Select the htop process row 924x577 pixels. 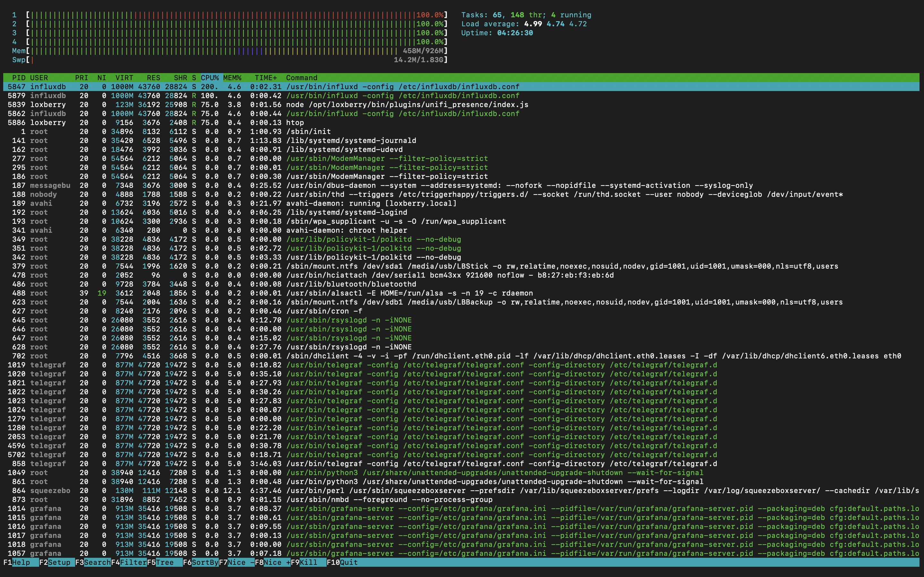[295, 122]
